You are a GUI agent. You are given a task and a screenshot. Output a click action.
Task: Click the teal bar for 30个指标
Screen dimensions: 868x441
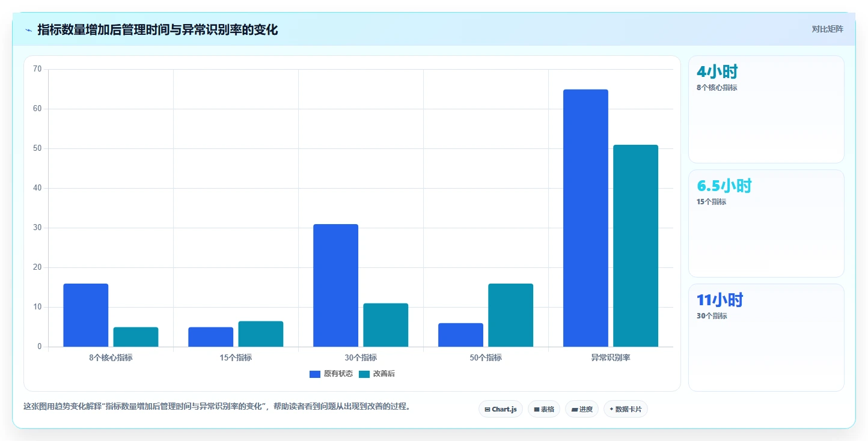[x=386, y=325]
